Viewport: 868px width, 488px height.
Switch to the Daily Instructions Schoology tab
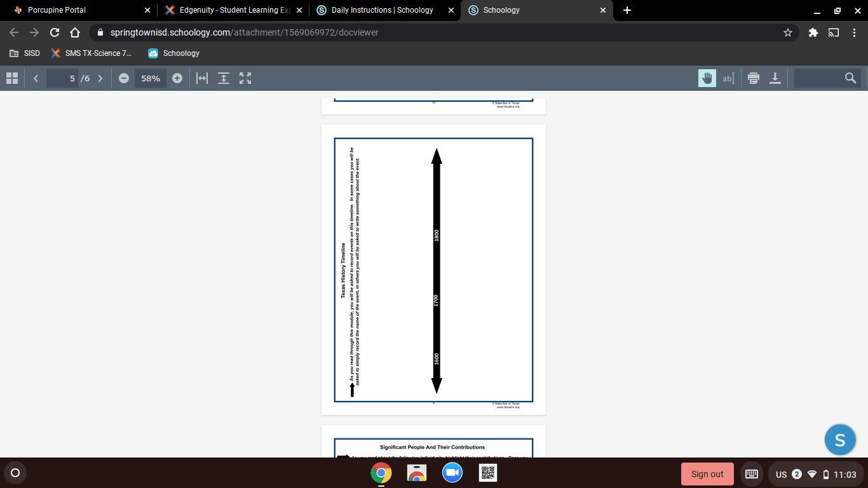tap(384, 10)
